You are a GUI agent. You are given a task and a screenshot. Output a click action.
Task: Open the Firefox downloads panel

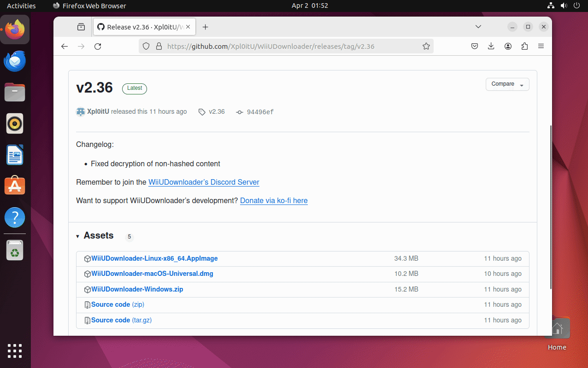[x=491, y=46]
